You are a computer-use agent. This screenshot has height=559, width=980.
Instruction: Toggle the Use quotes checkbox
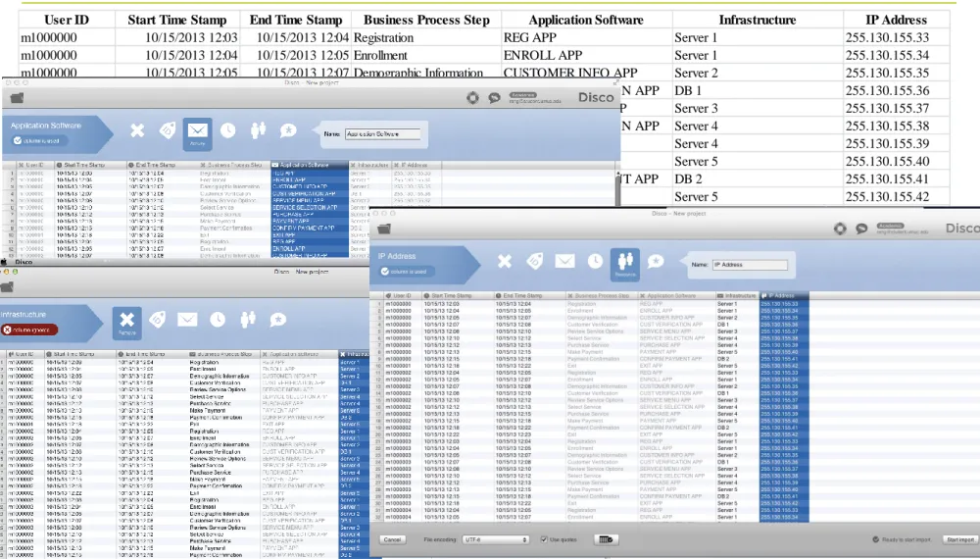coord(544,539)
